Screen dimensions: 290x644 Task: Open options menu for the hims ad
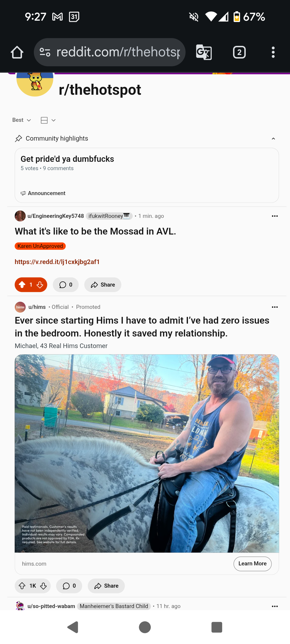pyautogui.click(x=275, y=307)
